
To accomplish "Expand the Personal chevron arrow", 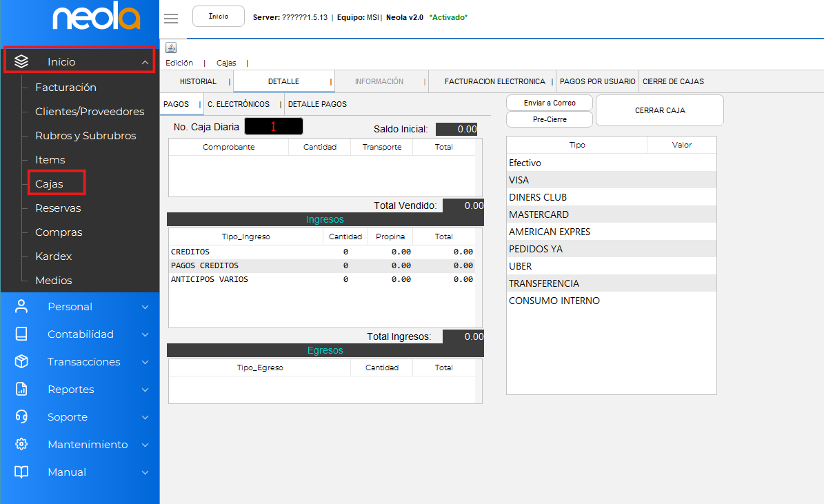I will (145, 308).
